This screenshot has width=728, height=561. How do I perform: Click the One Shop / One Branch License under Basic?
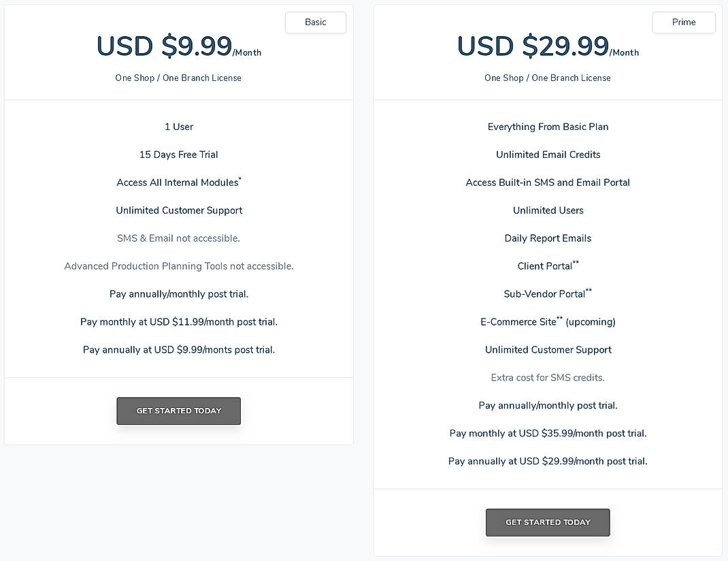click(178, 78)
